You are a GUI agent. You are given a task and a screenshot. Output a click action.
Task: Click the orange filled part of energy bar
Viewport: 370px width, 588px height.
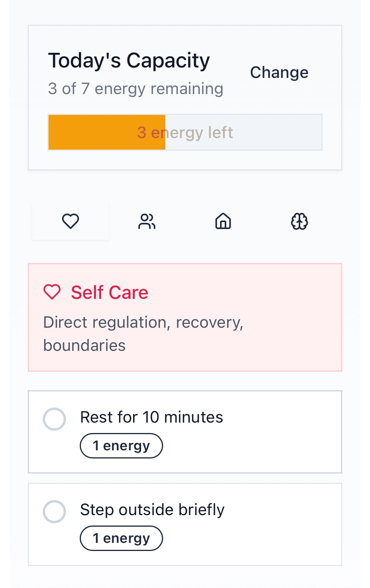coord(107,132)
